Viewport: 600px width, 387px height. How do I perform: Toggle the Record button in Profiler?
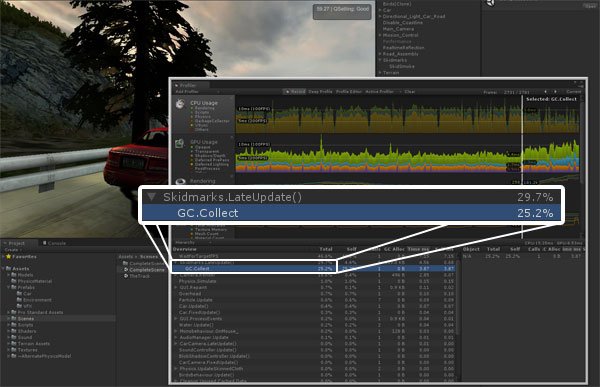pyautogui.click(x=294, y=91)
